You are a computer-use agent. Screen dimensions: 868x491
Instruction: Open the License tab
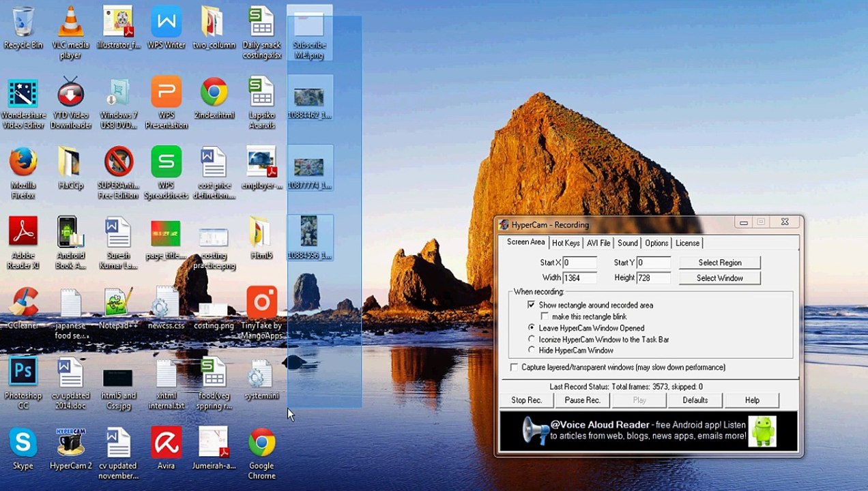coord(687,243)
